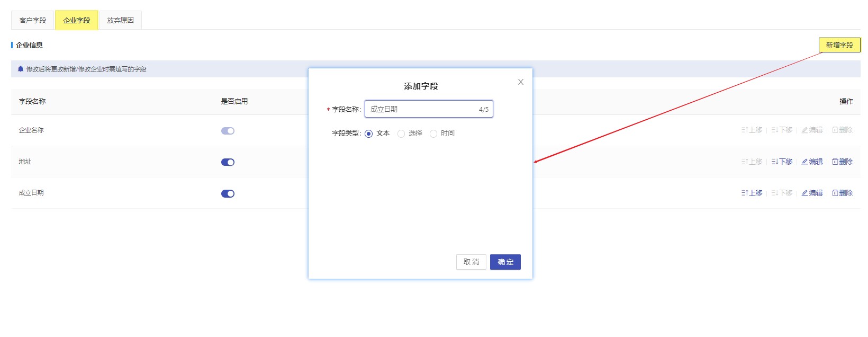Focus the 字段名称 input field
Image resolution: width=868 pixels, height=337 pixels.
coord(429,109)
